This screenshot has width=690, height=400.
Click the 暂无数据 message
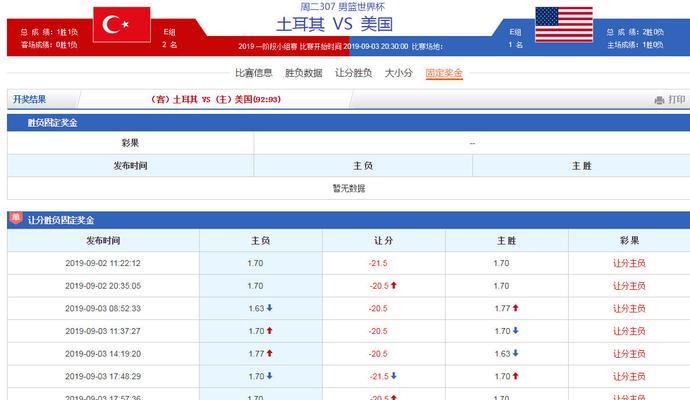point(349,188)
